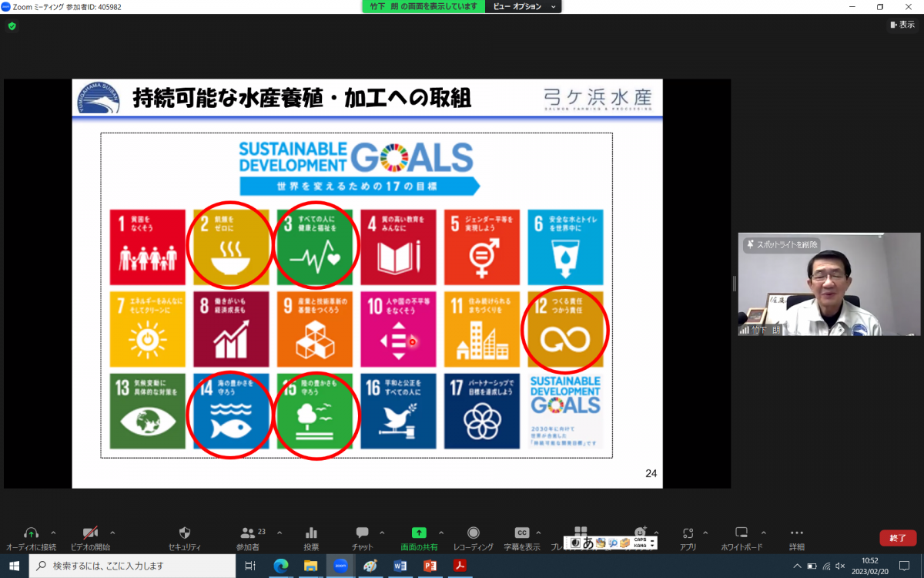Open network settings from the tray
Image resolution: width=924 pixels, height=578 pixels.
(x=826, y=566)
